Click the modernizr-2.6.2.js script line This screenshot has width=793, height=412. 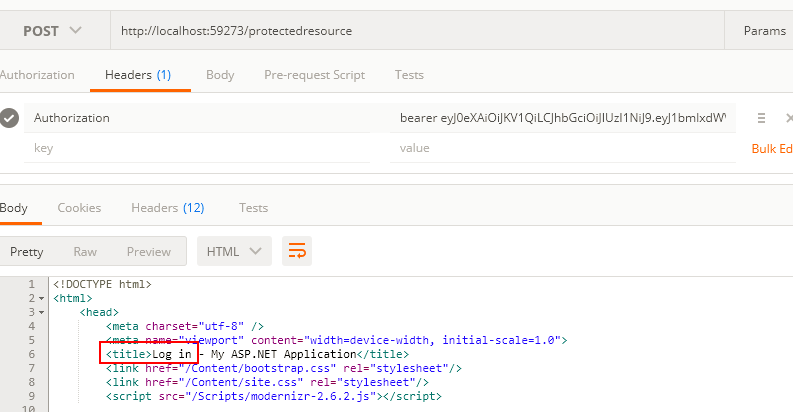click(x=274, y=396)
